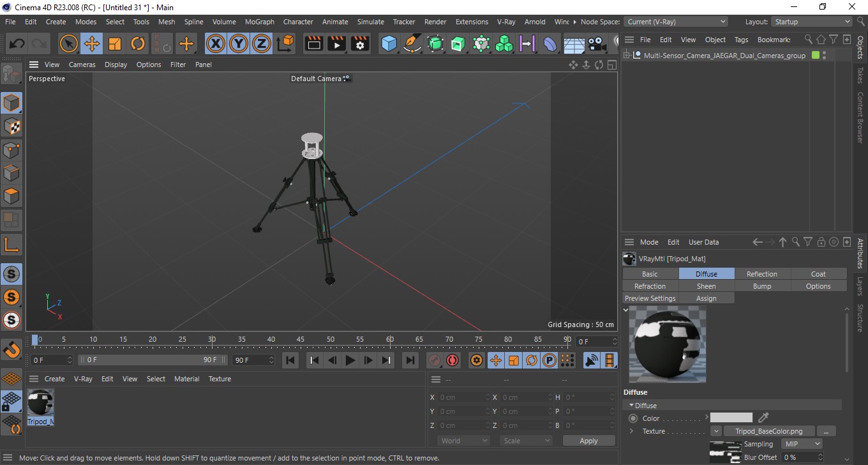Open Tripod_BaseColor.png texture button

click(768, 431)
